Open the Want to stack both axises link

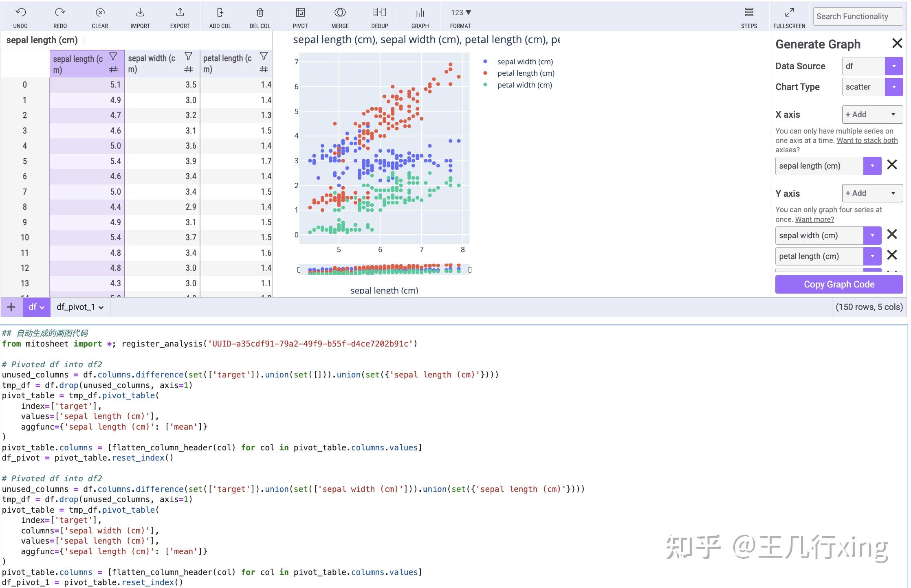[867, 140]
